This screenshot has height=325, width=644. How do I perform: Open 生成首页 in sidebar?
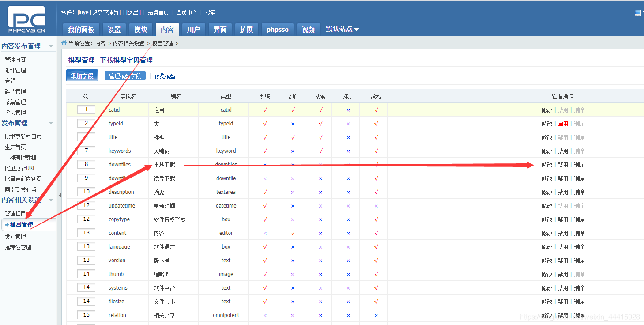coord(15,147)
